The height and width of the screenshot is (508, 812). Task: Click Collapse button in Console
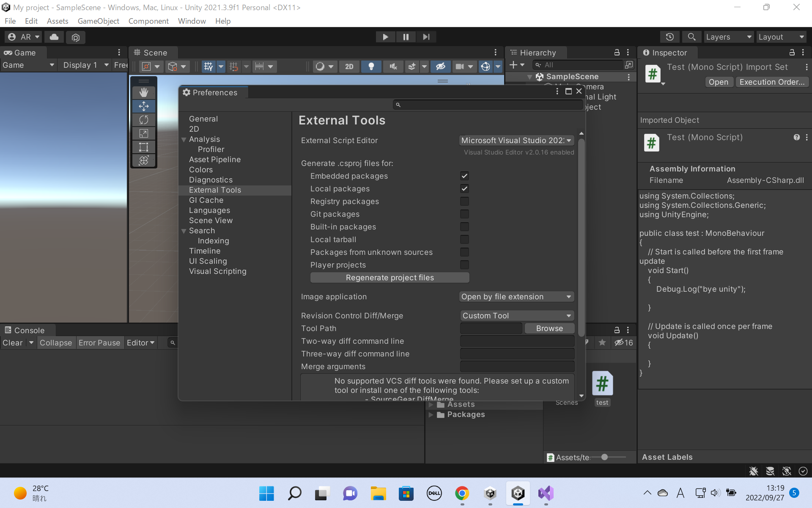[x=56, y=342]
